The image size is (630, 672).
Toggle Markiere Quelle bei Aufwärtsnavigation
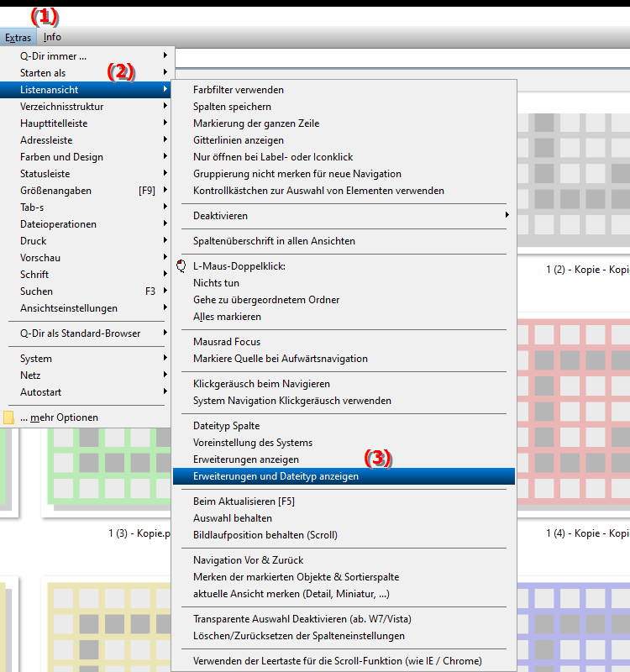coord(344,359)
